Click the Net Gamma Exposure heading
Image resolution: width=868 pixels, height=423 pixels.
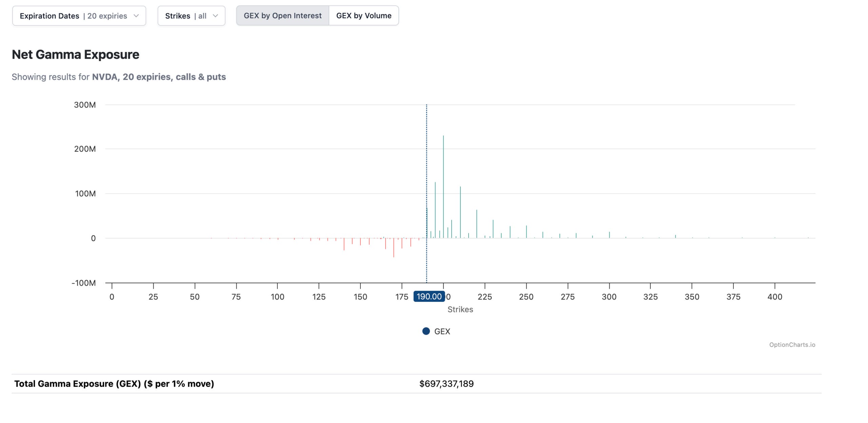76,55
